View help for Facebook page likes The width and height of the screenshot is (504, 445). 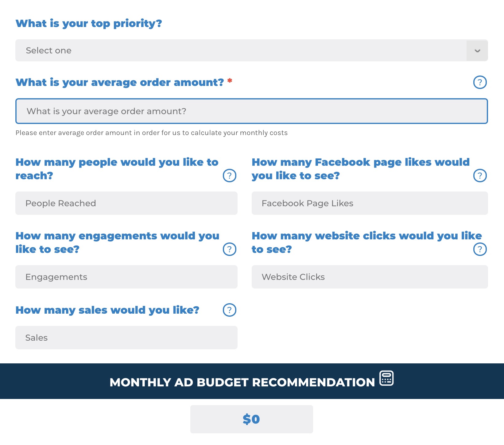480,176
